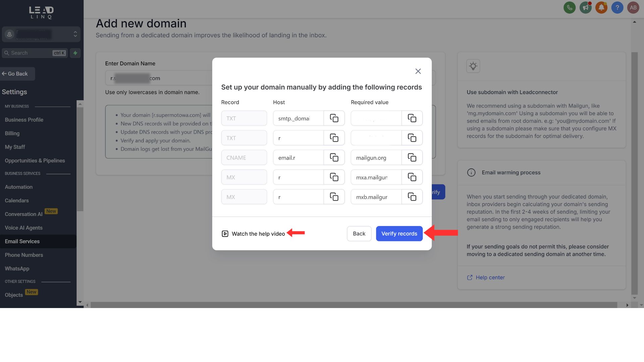This screenshot has width=644, height=362.
Task: Copy the smtp._domainkey host value
Action: [334, 118]
